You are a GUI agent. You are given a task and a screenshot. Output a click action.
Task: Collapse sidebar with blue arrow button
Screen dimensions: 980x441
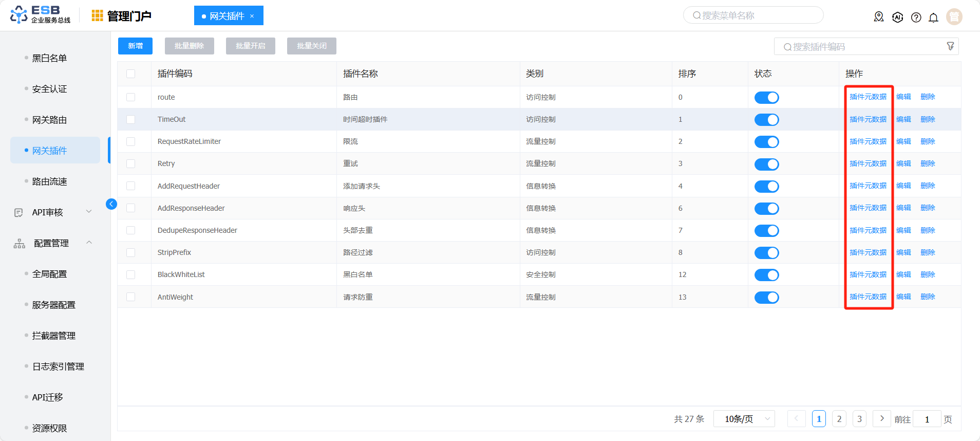point(111,204)
